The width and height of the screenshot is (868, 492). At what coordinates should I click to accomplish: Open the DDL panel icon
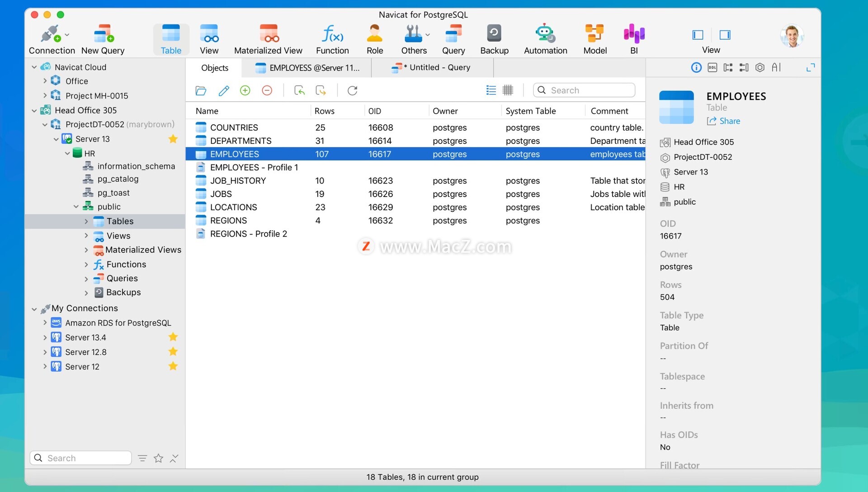[712, 68]
